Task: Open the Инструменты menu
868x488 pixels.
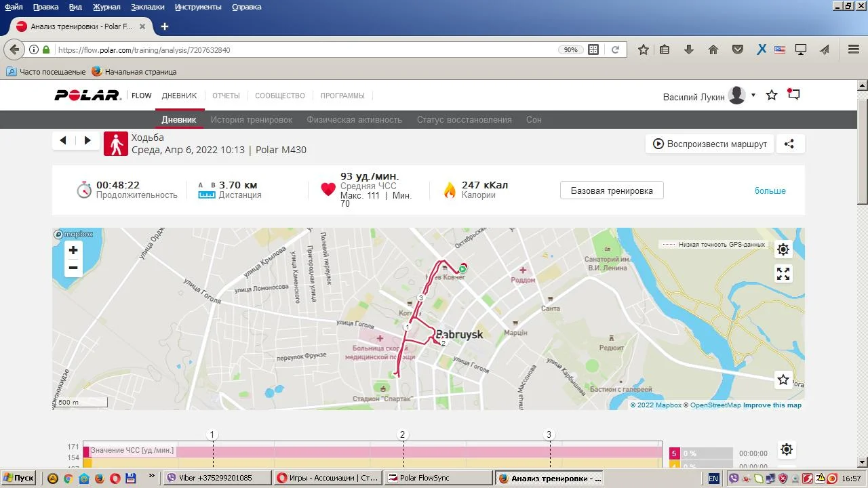Action: [x=198, y=7]
